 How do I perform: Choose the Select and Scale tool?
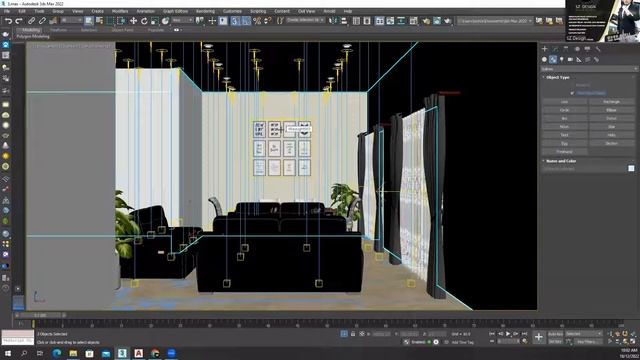click(155, 21)
